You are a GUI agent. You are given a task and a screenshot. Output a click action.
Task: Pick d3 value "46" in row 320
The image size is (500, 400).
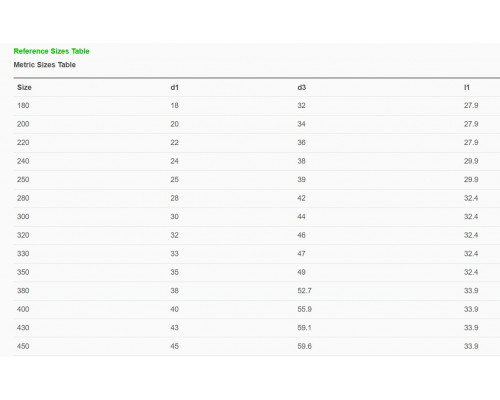click(301, 235)
